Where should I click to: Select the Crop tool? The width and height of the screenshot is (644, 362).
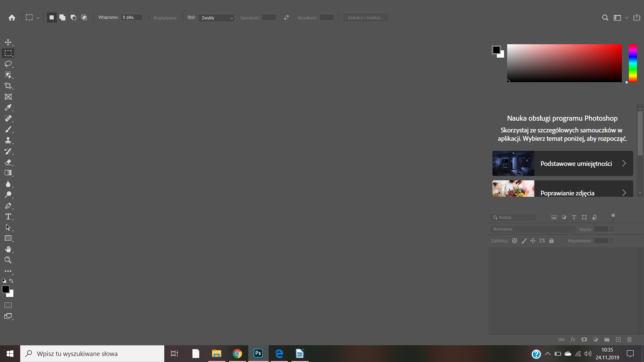tap(8, 86)
